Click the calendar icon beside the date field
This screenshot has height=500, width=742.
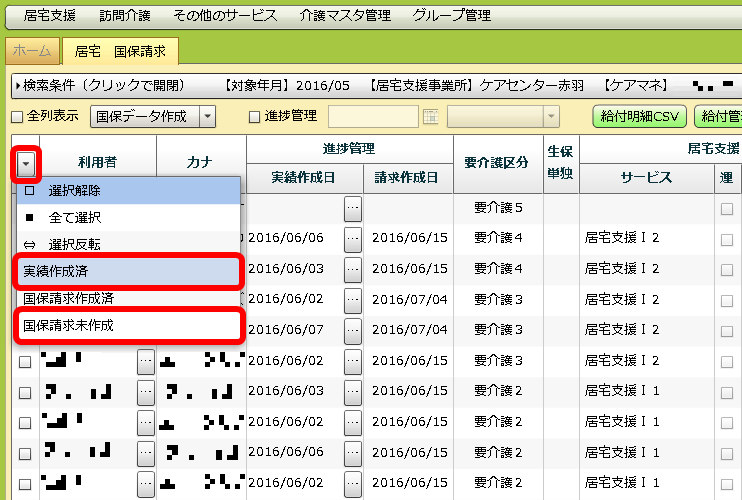(x=431, y=117)
